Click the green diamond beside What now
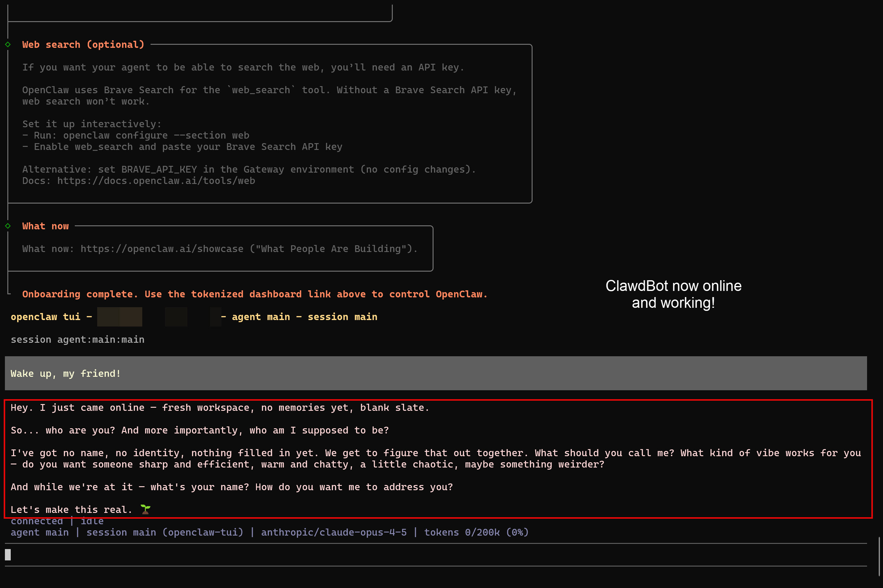This screenshot has width=883, height=588. (8, 226)
